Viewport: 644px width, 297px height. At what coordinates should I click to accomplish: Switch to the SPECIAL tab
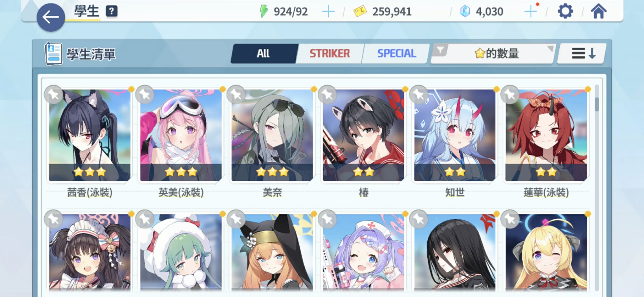[x=396, y=53]
